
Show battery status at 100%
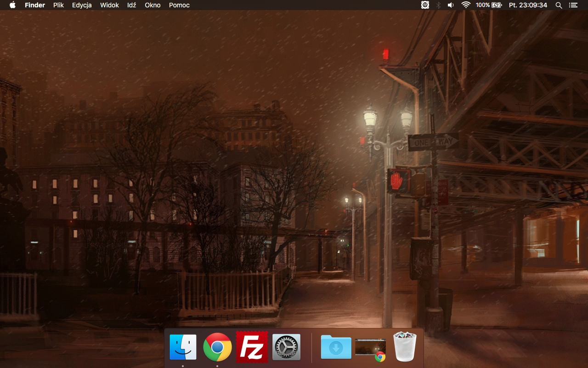(x=489, y=5)
